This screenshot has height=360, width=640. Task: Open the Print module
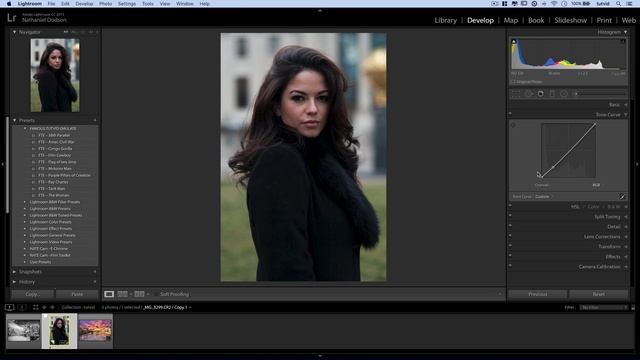604,20
